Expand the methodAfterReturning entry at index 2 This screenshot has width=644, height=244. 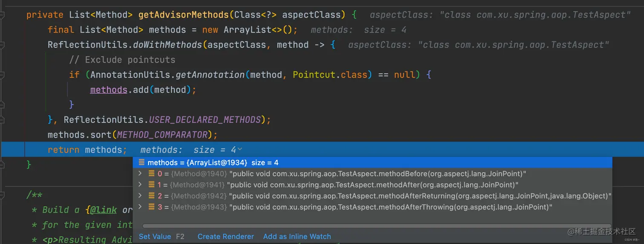click(x=140, y=196)
